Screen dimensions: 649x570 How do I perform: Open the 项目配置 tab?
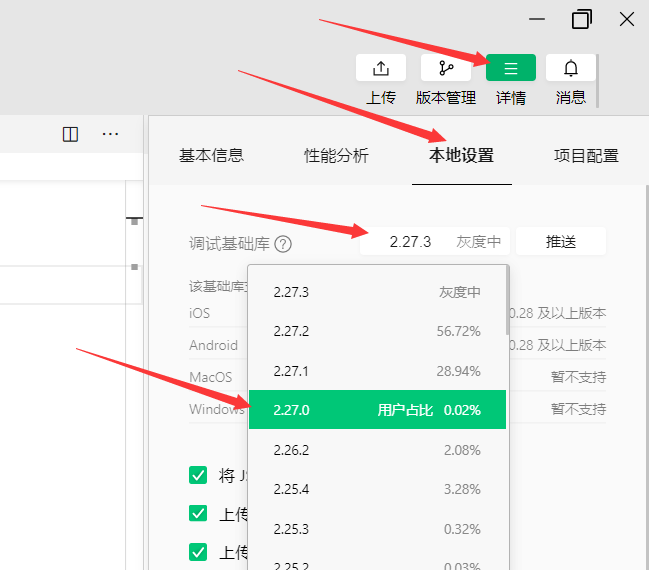pyautogui.click(x=586, y=155)
